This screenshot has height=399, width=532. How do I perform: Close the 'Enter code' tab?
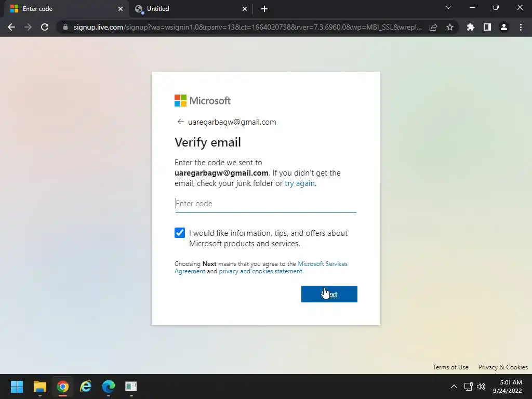click(121, 9)
